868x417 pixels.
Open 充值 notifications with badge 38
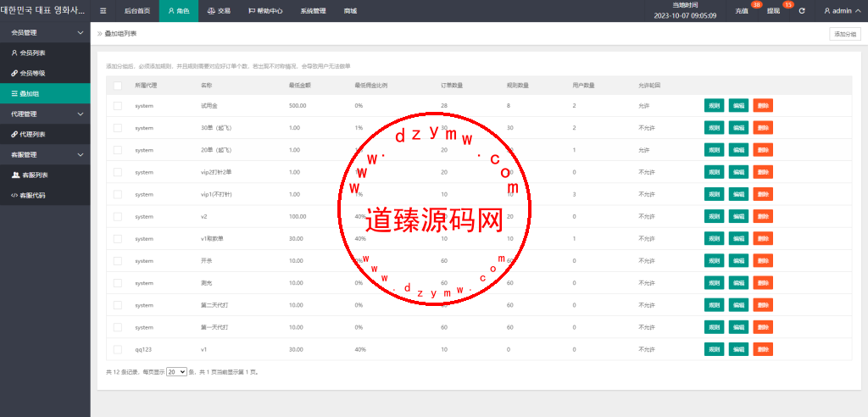click(743, 10)
